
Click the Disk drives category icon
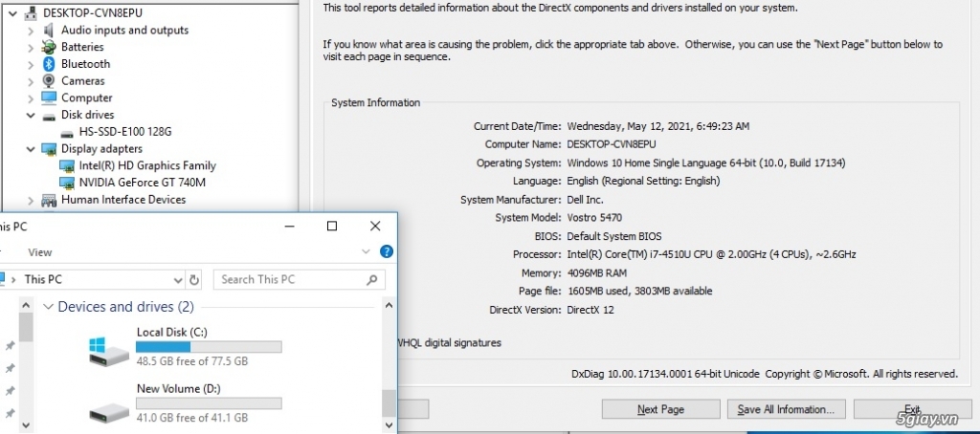pyautogui.click(x=49, y=116)
